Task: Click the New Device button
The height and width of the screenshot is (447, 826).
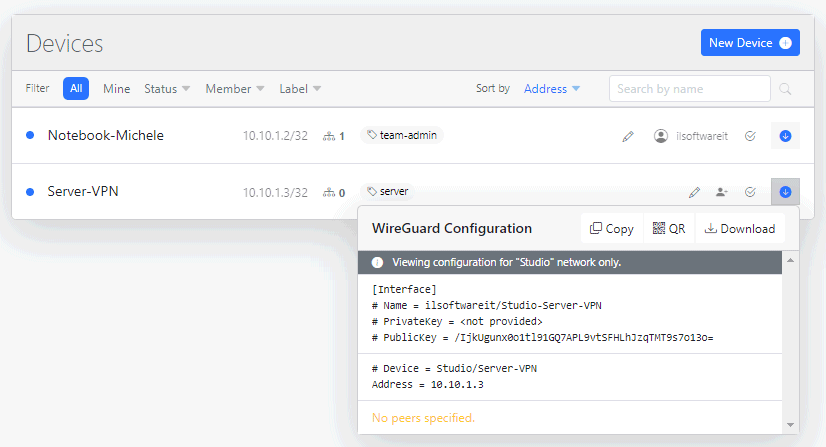Action: 750,43
